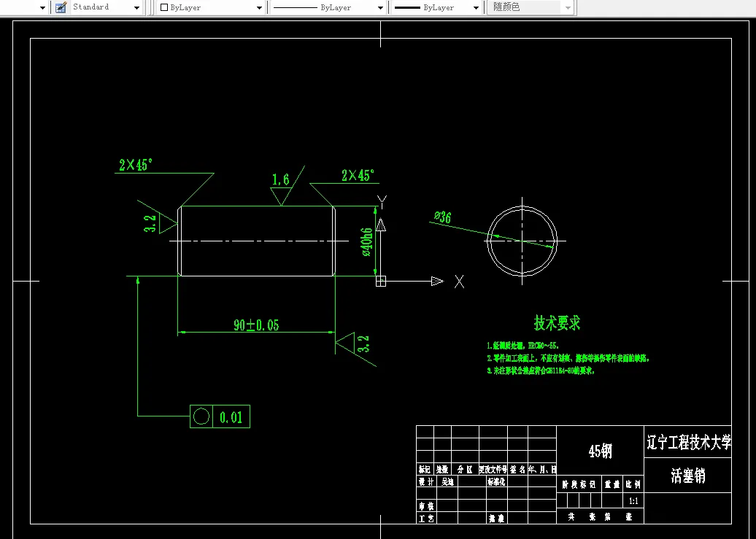
Task: Click the roundness symbol in tolerance frame
Action: (x=201, y=416)
